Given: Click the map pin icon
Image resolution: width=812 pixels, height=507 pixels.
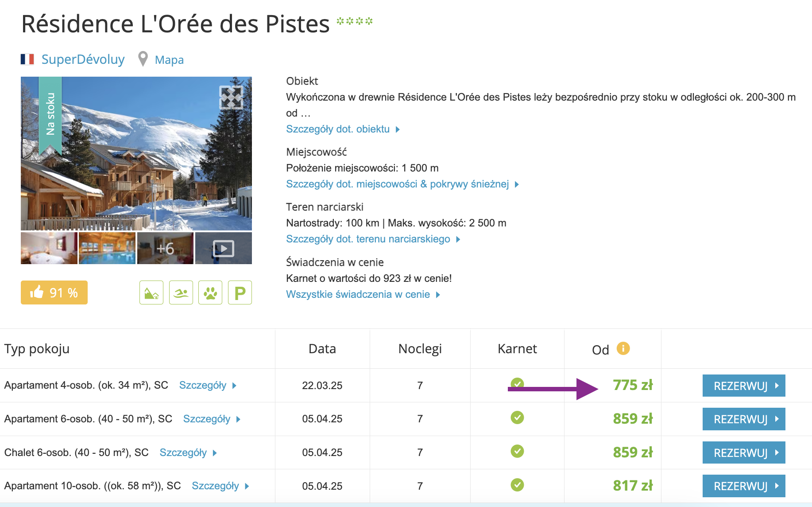Looking at the screenshot, I should pos(143,59).
